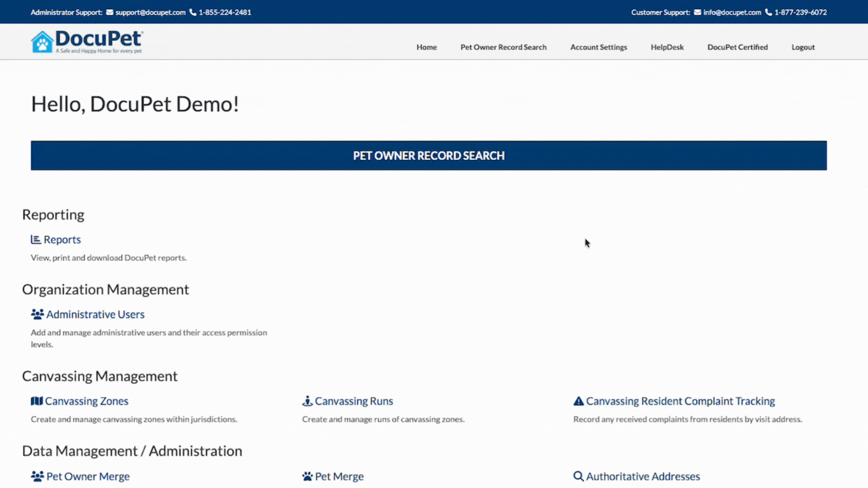Viewport: 868px width, 488px height.
Task: Click the 'Hello, DocuPet Demo!' heading
Action: (135, 104)
